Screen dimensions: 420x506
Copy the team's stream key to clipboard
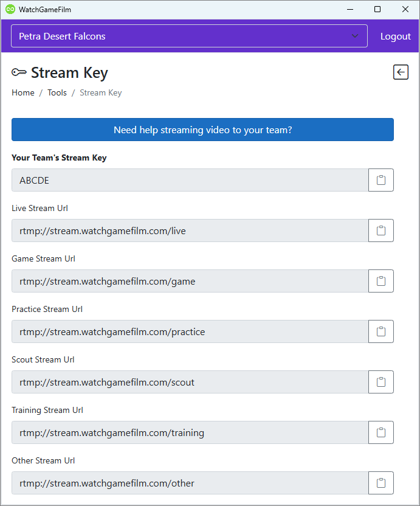(x=381, y=180)
